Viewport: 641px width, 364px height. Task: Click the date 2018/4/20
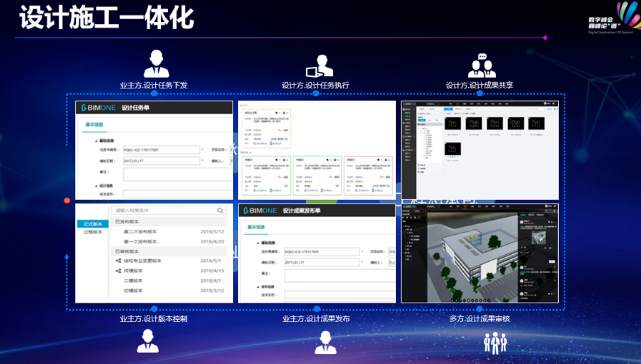[x=212, y=241]
